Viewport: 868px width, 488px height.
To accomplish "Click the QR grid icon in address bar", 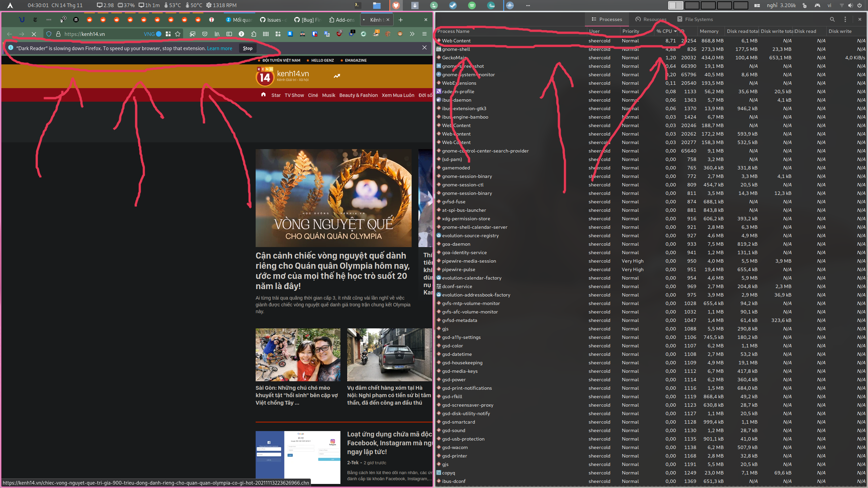I will pyautogui.click(x=168, y=34).
